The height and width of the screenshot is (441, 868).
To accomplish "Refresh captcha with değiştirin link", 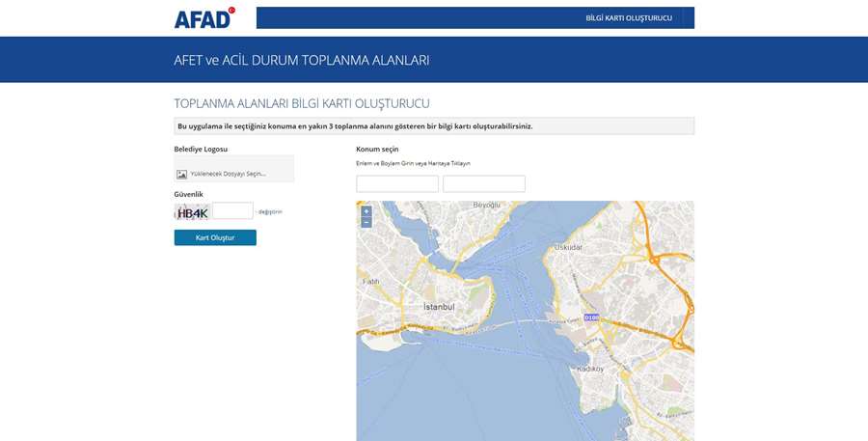I will pos(270,211).
